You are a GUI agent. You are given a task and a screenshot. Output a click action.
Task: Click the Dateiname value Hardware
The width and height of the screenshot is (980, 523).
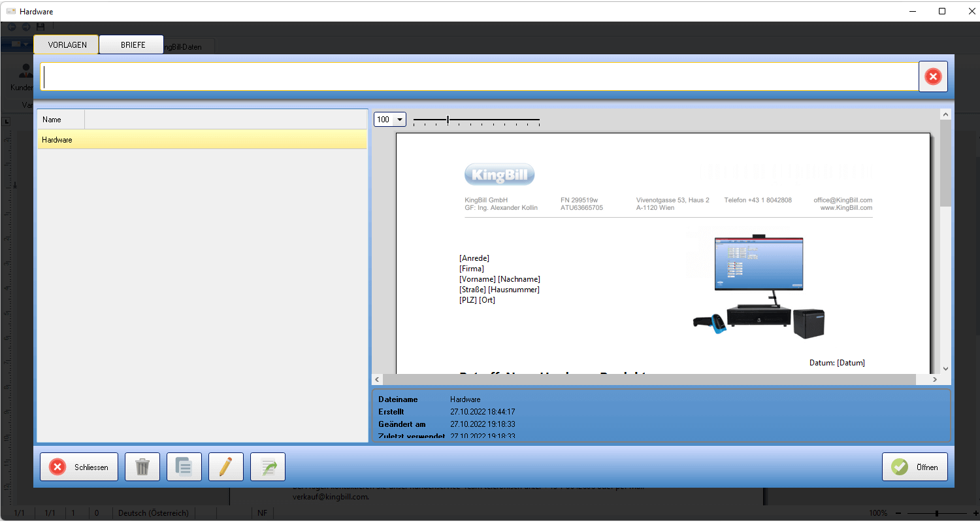pyautogui.click(x=465, y=399)
